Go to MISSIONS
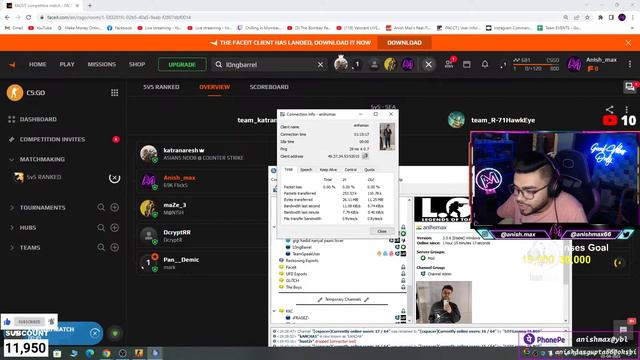 (102, 64)
